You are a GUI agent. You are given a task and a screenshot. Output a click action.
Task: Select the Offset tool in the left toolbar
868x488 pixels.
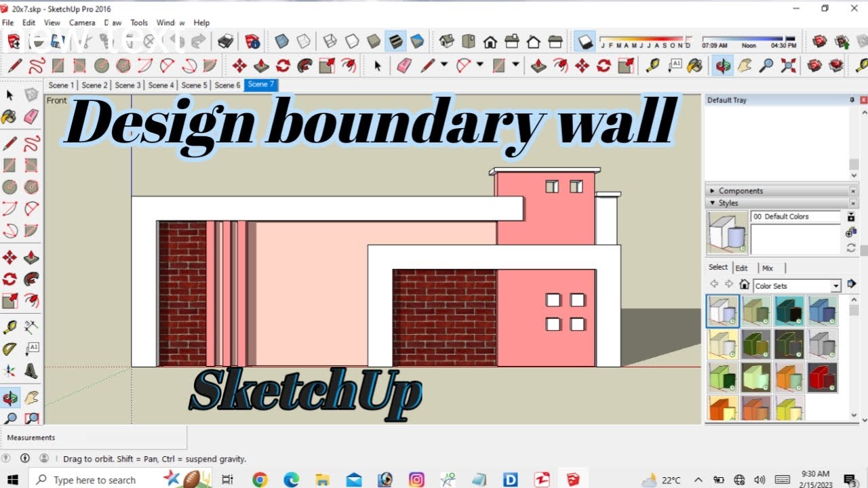31,300
